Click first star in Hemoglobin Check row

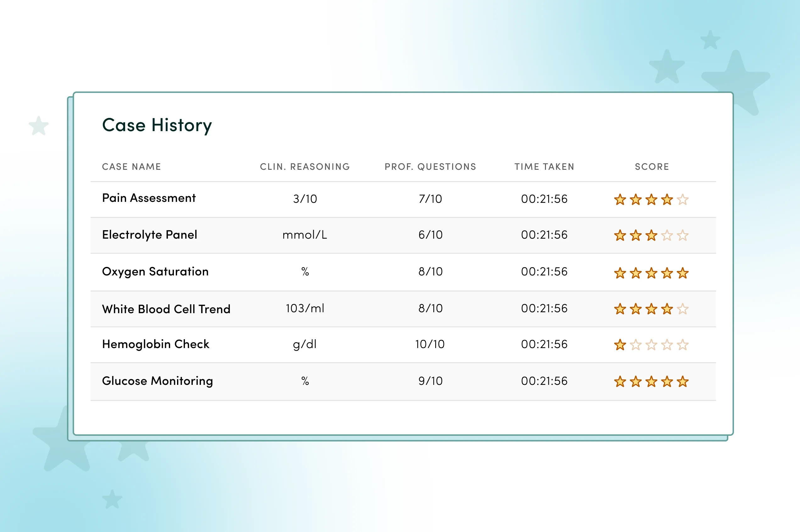[x=620, y=345]
